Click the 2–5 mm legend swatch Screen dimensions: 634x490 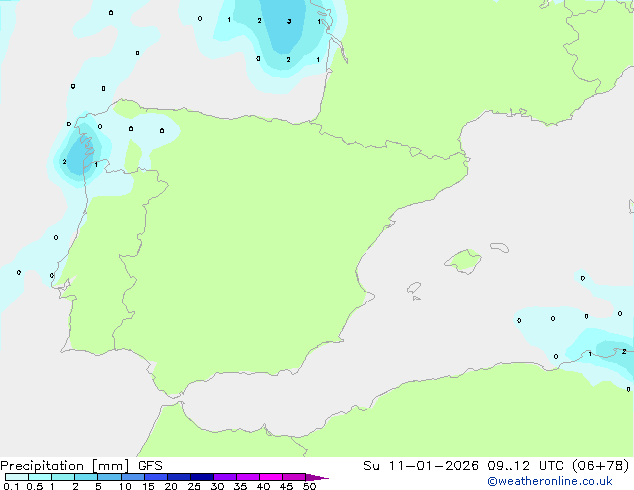point(86,477)
